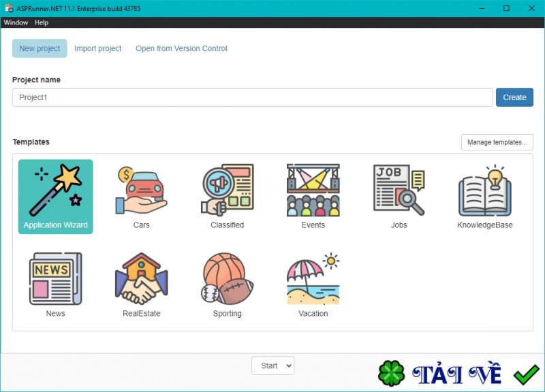Switch to the Import project tab

(97, 48)
